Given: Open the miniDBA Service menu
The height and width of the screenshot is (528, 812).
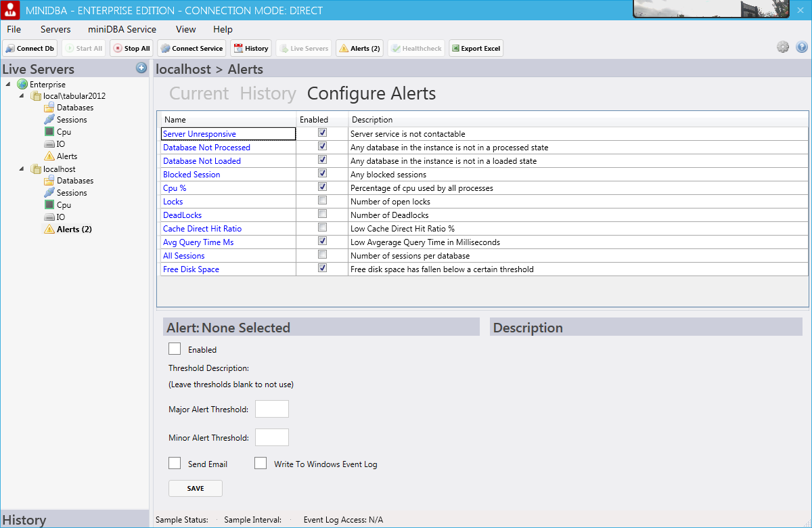Looking at the screenshot, I should tap(122, 29).
